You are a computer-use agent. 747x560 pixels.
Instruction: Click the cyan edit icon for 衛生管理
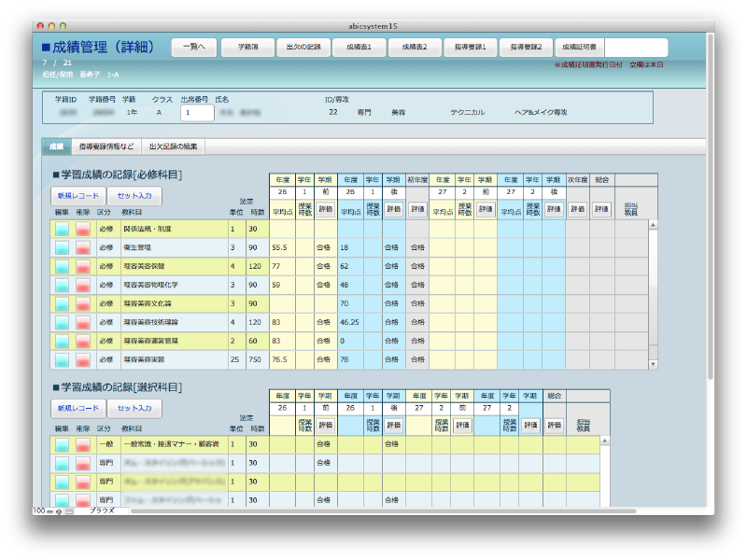tap(62, 248)
